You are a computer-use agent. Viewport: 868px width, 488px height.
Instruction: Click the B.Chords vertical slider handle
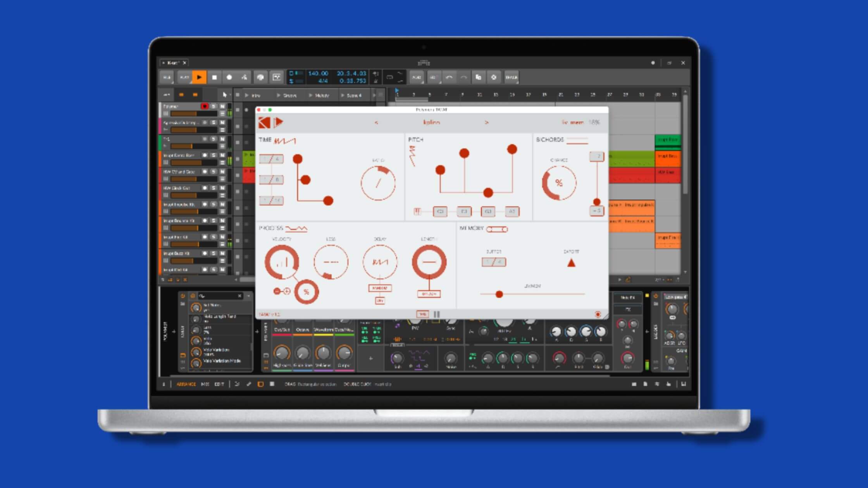point(597,202)
